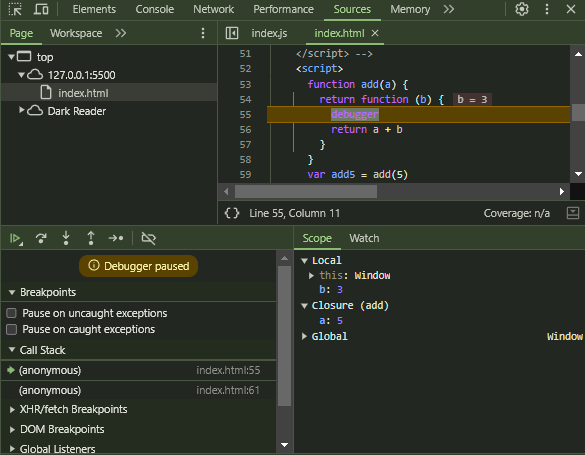This screenshot has width=585, height=455.
Task: Click the Line 55, Column 11 status
Action: point(294,213)
